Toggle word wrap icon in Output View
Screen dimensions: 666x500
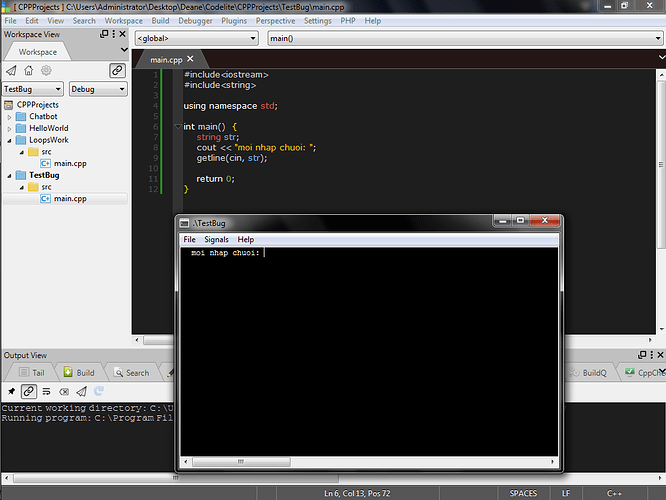pos(46,391)
